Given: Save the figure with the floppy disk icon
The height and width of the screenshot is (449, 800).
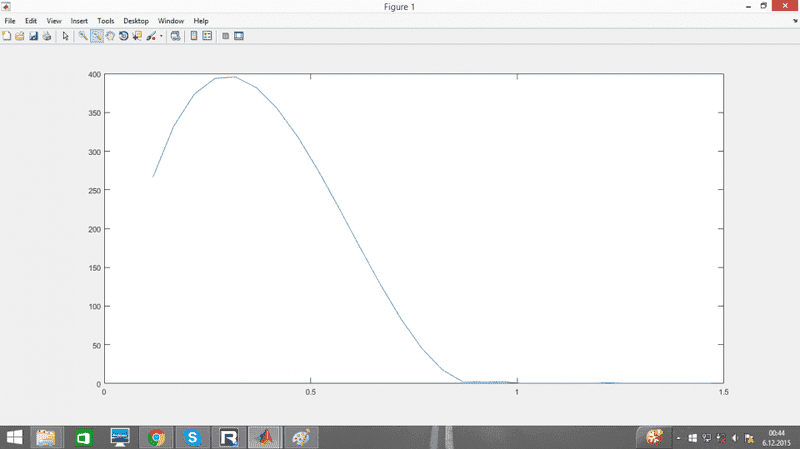Looking at the screenshot, I should [33, 36].
